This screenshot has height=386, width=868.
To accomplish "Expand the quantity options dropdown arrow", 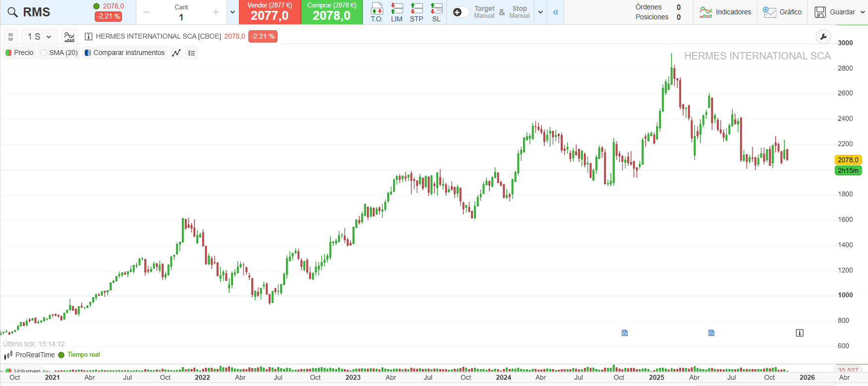I will click(x=232, y=12).
